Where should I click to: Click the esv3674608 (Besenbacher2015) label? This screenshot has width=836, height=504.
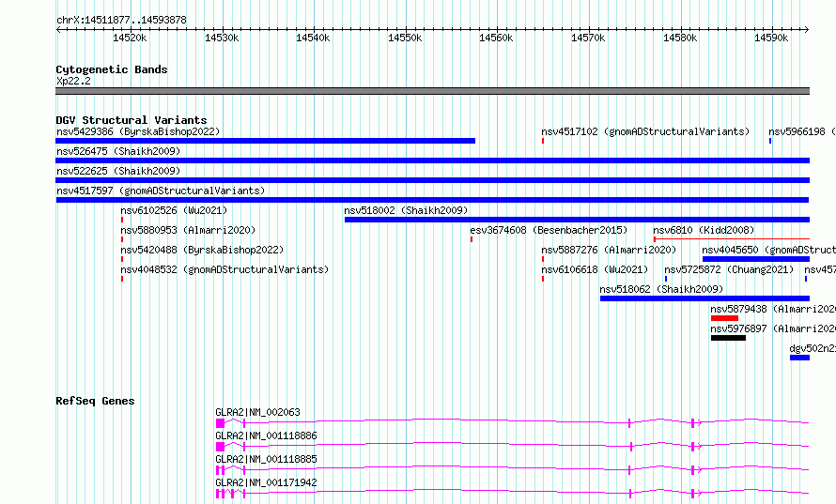(x=549, y=230)
